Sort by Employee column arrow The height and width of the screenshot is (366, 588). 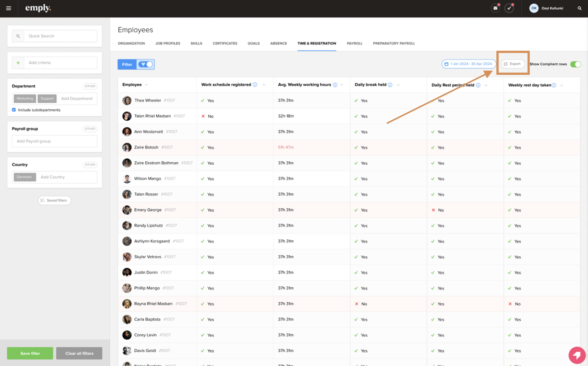[146, 85]
